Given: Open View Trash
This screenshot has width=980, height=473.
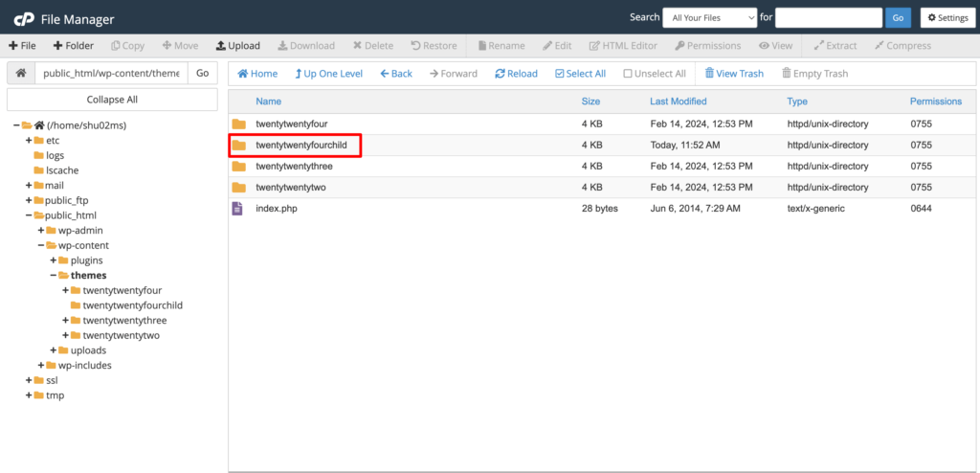Looking at the screenshot, I should click(x=734, y=73).
